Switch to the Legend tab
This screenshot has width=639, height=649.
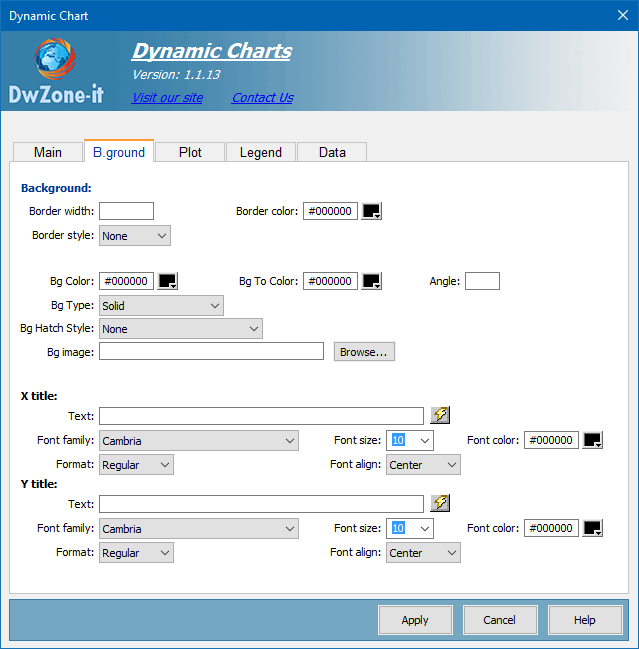coord(260,152)
